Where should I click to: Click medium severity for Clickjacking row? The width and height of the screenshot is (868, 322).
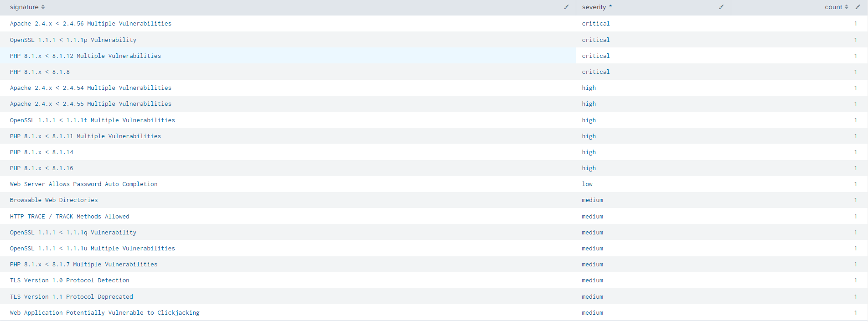(x=593, y=313)
